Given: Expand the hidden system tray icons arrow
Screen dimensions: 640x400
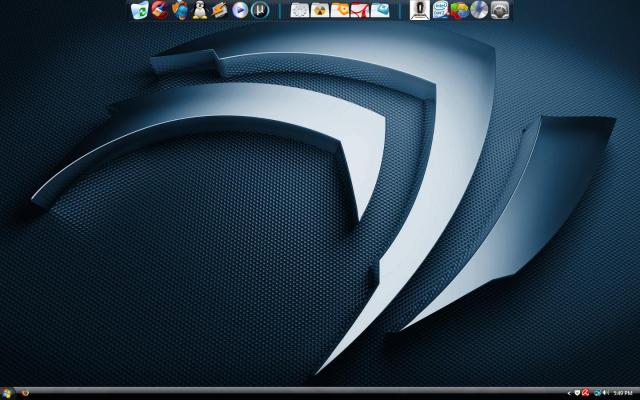Looking at the screenshot, I should [x=569, y=393].
